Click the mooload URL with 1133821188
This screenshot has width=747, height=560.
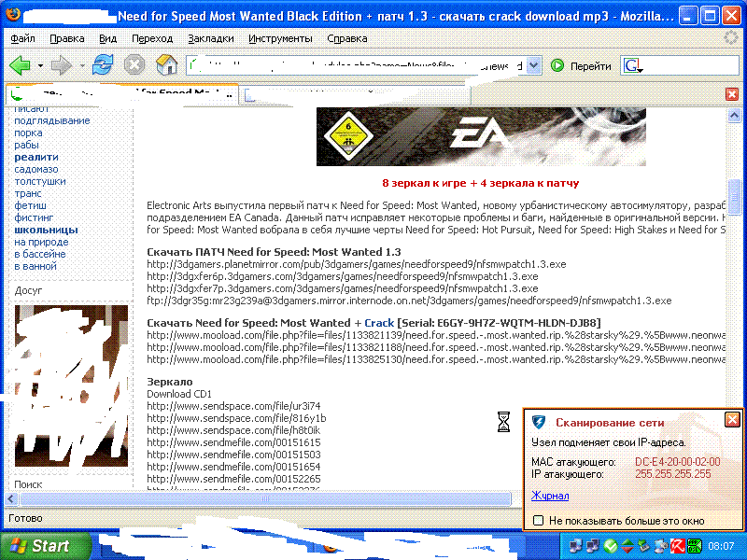(x=436, y=347)
